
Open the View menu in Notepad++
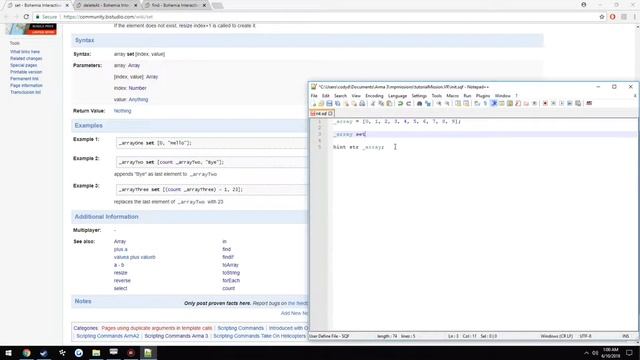tap(356, 96)
